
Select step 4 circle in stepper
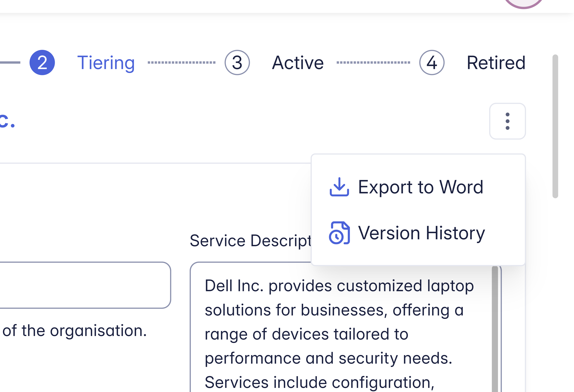pyautogui.click(x=432, y=63)
